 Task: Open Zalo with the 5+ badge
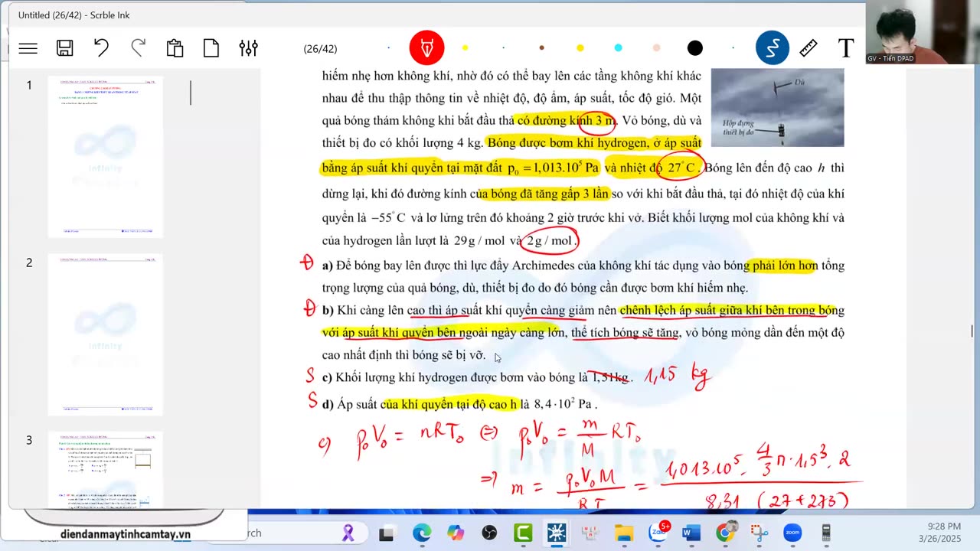point(658,532)
